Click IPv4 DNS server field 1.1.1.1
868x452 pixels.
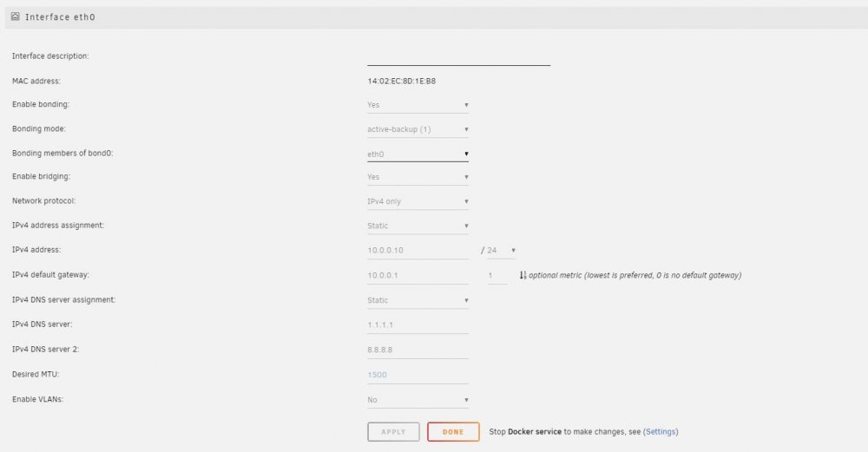pyautogui.click(x=418, y=324)
